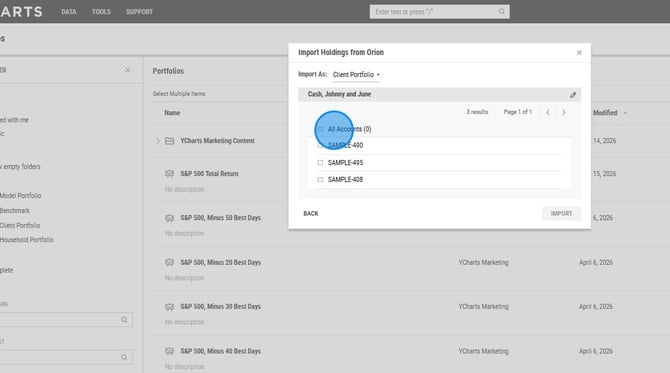Check the All Accounts checkbox

[320, 129]
